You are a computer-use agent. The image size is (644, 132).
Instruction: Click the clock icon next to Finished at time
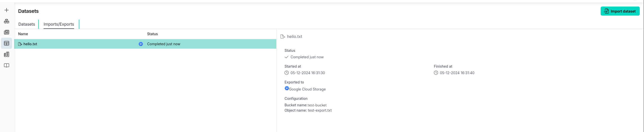coord(436,73)
